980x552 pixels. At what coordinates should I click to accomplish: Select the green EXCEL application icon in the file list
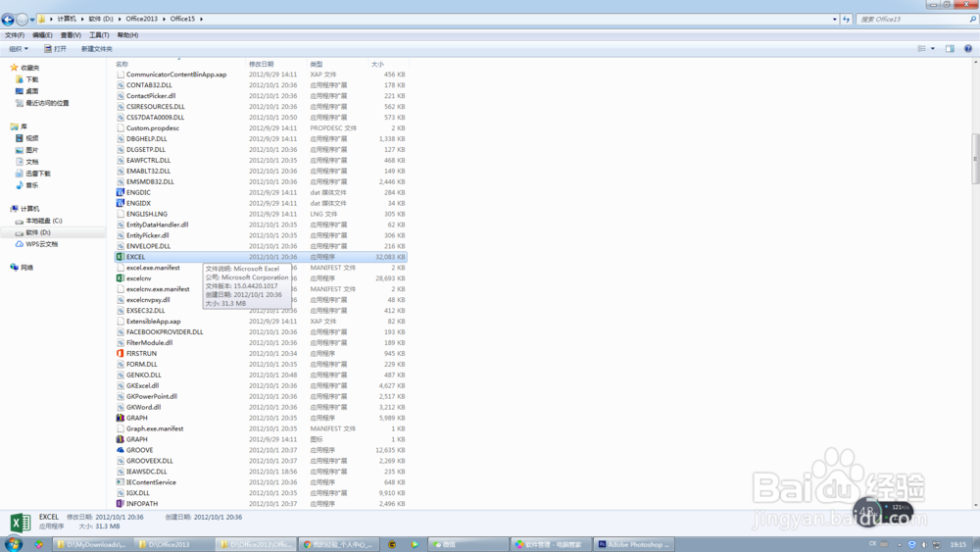(x=120, y=257)
